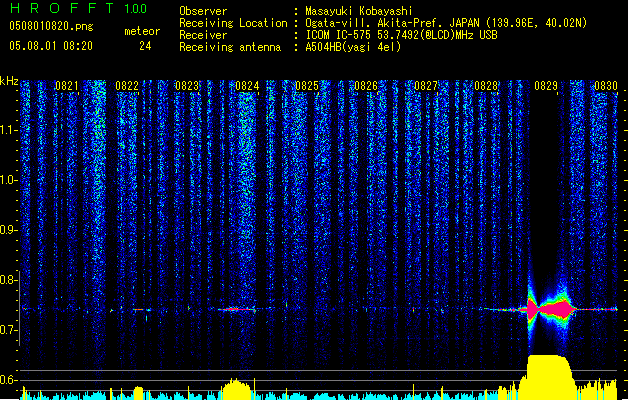This screenshot has height=400, width=629.
Task: Click the kHz axis unit label
Action: pyautogui.click(x=9, y=81)
